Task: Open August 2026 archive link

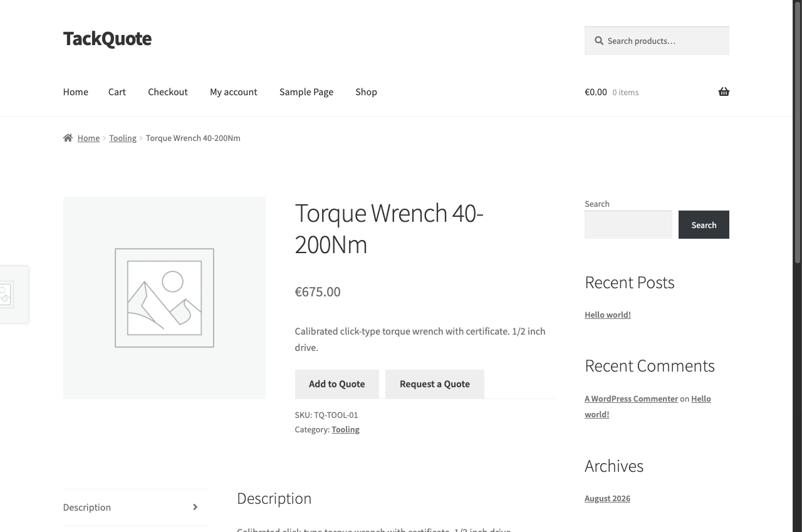Action: pyautogui.click(x=608, y=498)
